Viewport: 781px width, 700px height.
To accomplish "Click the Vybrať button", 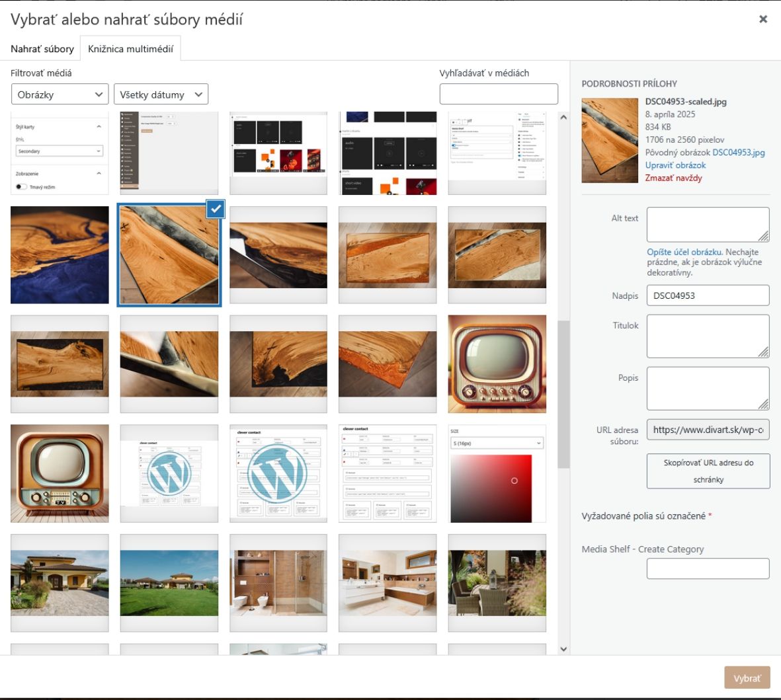I will coord(747,678).
